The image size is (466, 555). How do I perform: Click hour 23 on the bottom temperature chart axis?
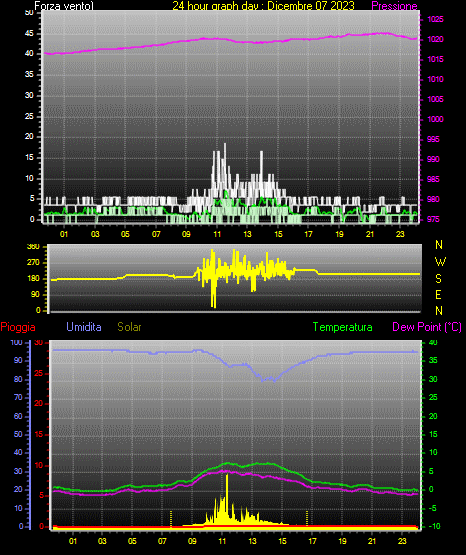pos(402,541)
